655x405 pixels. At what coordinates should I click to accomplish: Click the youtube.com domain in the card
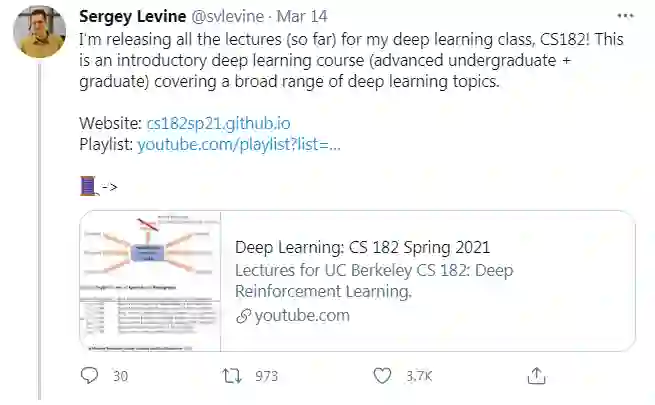coord(302,316)
